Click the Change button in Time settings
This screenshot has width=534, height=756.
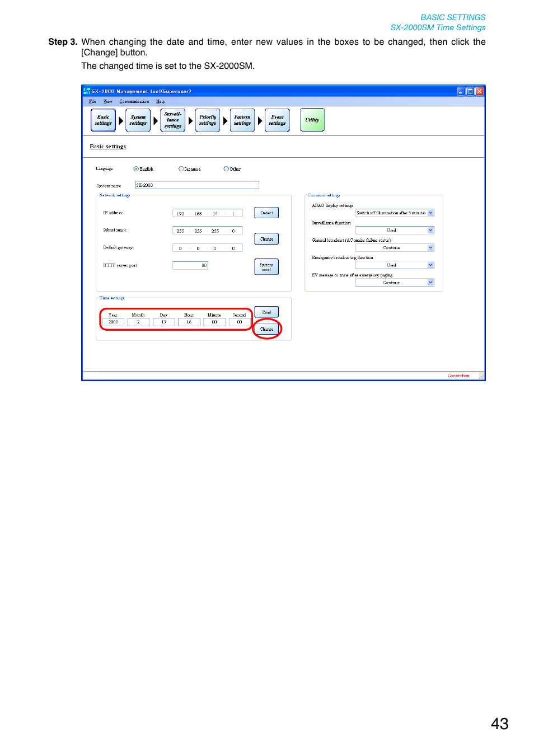click(266, 329)
